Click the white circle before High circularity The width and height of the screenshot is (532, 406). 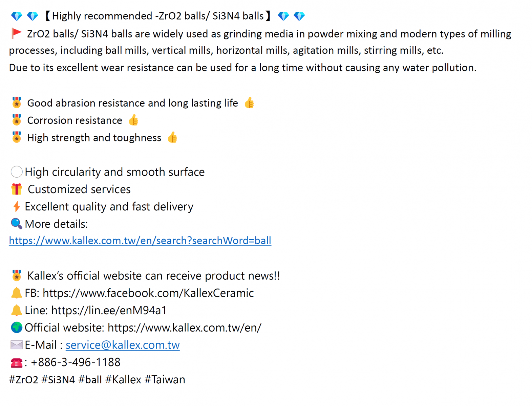coord(16,172)
